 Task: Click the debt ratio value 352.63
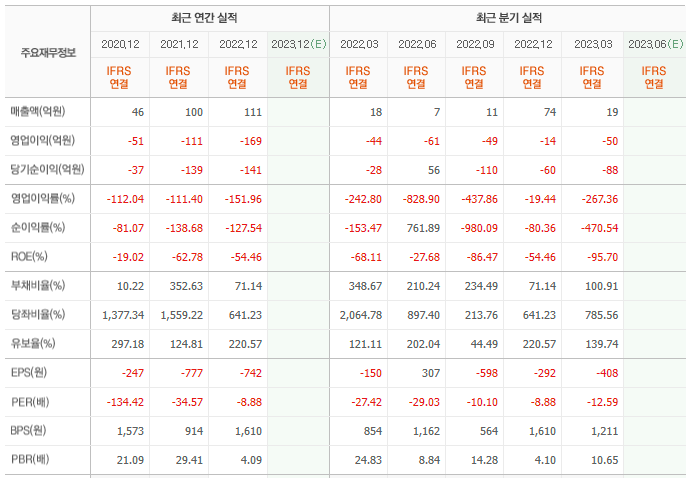tap(186, 286)
